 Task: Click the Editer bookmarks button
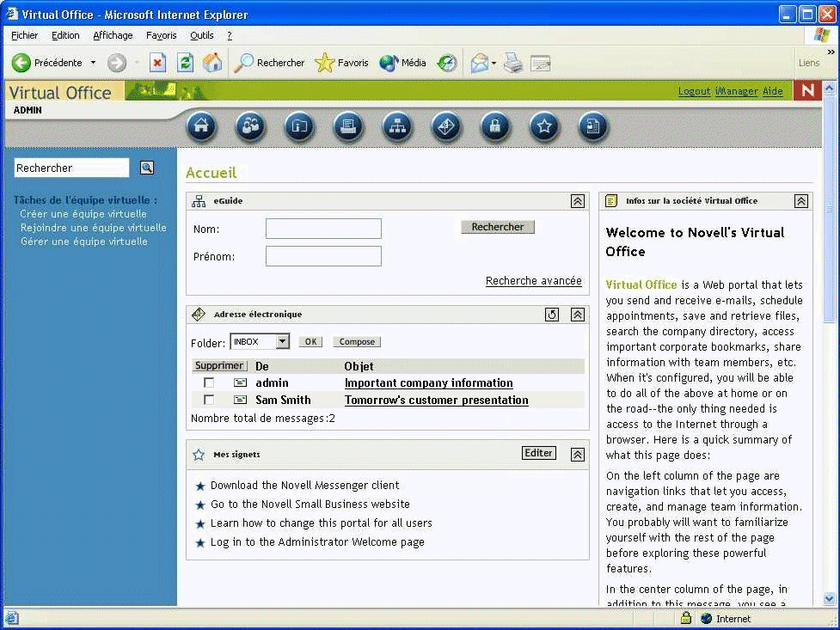pos(538,453)
